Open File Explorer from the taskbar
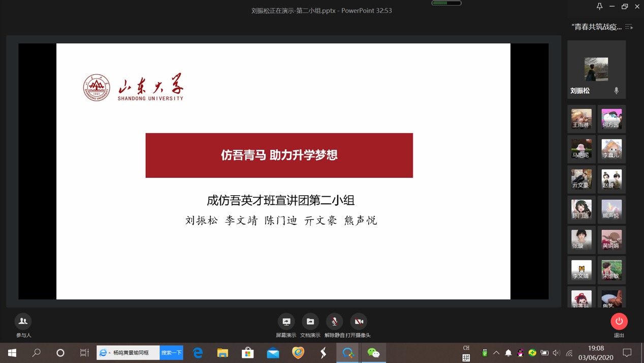 coord(222,353)
